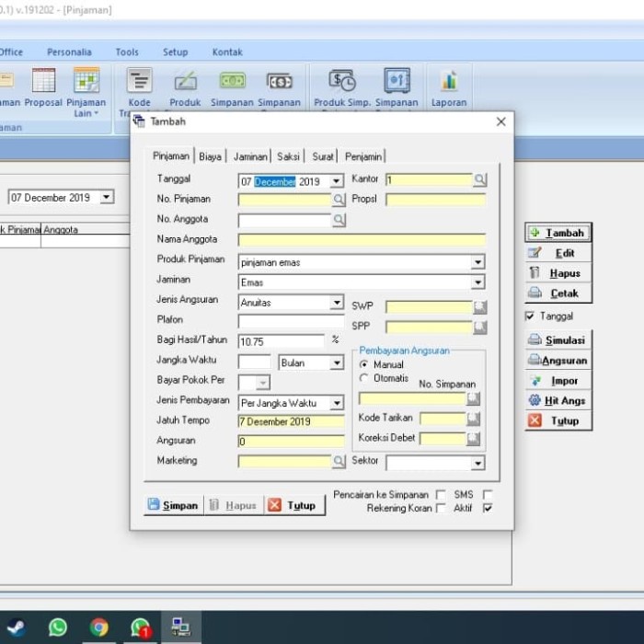Close the Tambah dialog window

(500, 121)
